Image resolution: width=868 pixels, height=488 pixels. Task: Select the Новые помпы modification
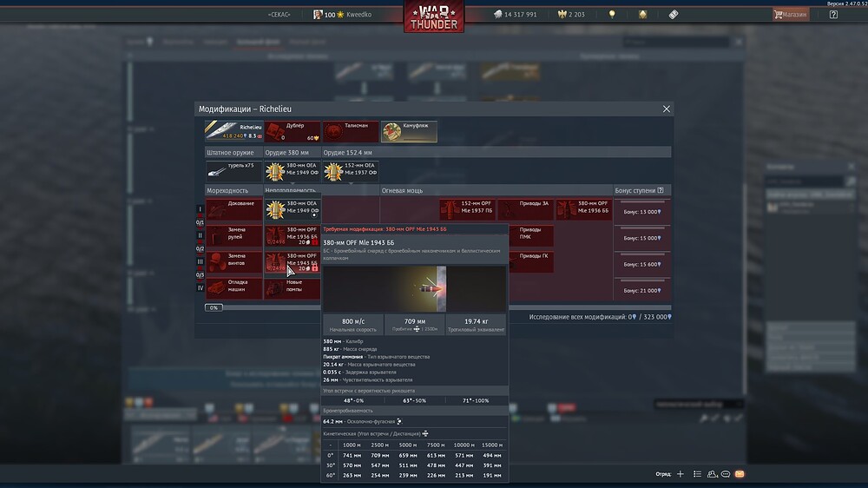[x=293, y=288]
